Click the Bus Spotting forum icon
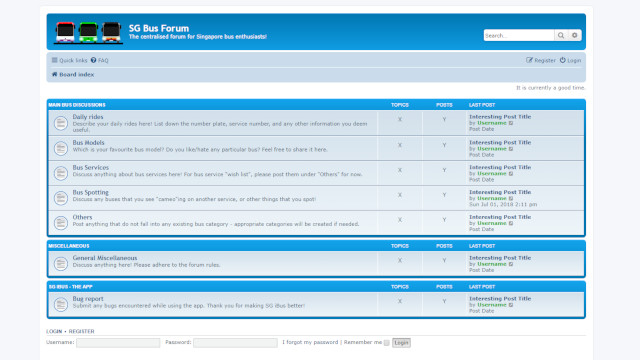This screenshot has height=360, width=640. (61, 198)
